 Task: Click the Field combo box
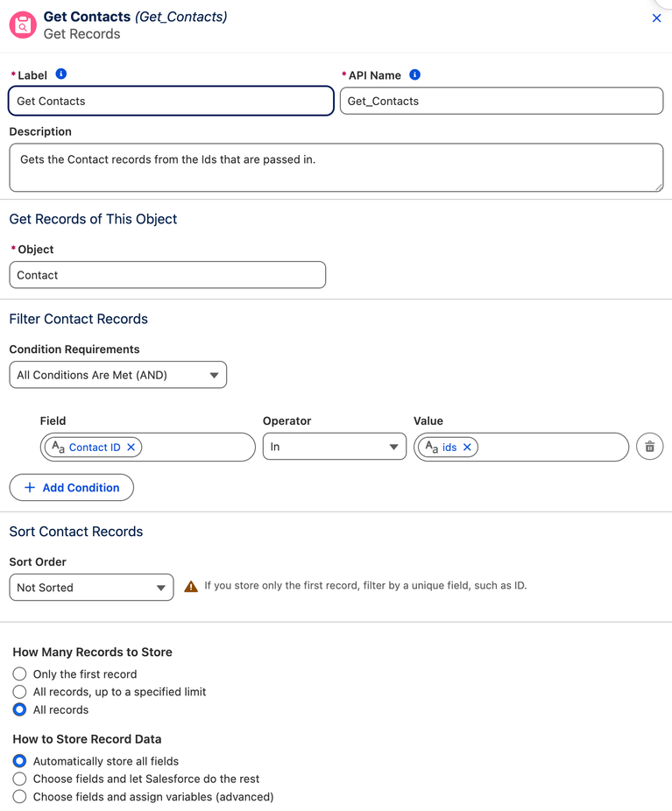148,447
